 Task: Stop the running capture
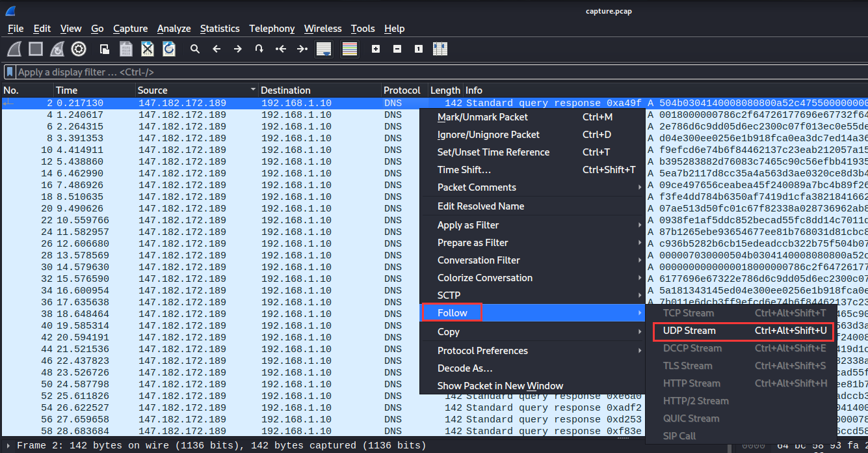pyautogui.click(x=36, y=49)
